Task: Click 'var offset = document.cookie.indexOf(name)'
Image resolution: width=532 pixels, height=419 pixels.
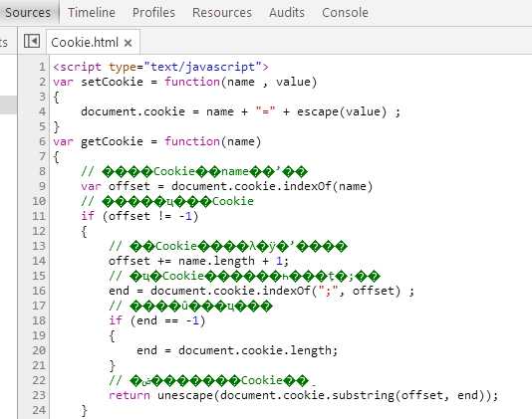Action: click(x=226, y=186)
